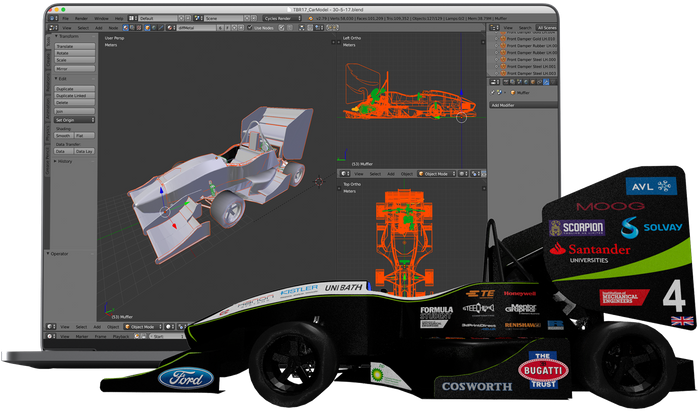This screenshot has height=412, width=699.
Task: Set shading to Flat
Action: point(85,136)
